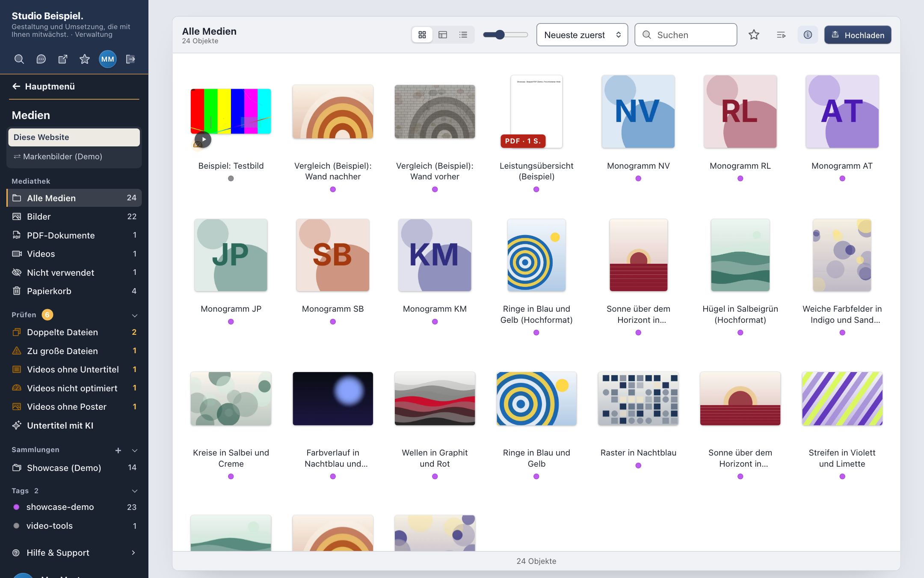The height and width of the screenshot is (578, 924).
Task: Adjust the thumbnail size slider
Action: (506, 35)
